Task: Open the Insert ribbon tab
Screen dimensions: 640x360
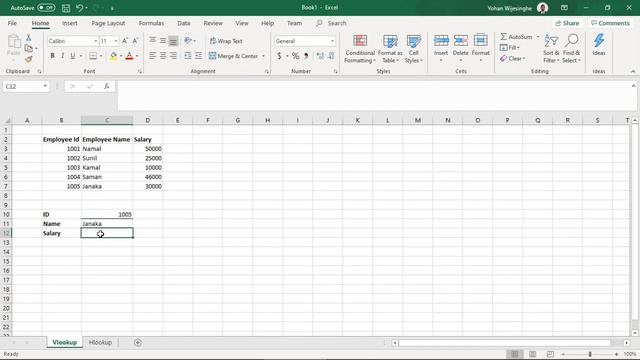Action: [70, 23]
